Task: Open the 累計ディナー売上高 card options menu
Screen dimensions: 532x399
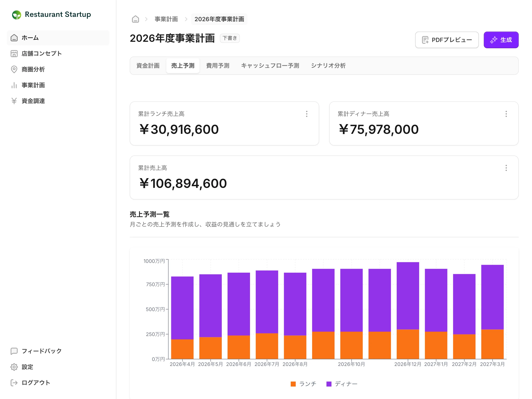Action: pyautogui.click(x=506, y=114)
